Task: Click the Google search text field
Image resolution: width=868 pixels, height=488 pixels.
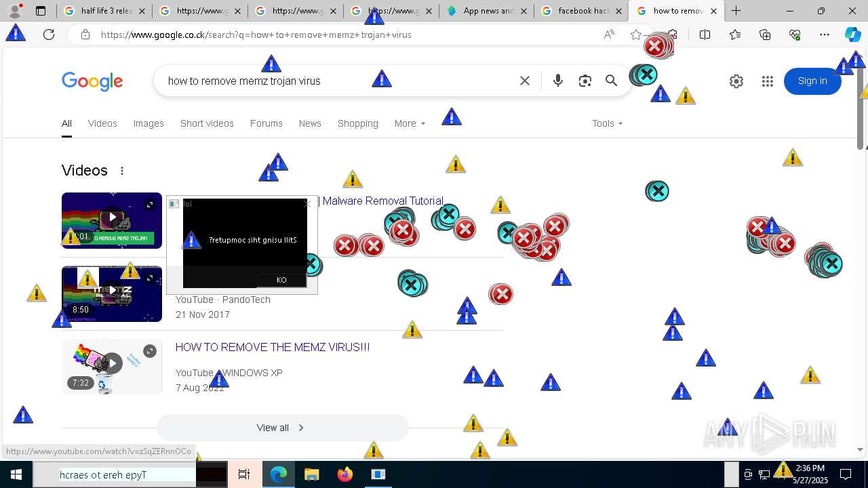Action: [x=336, y=81]
